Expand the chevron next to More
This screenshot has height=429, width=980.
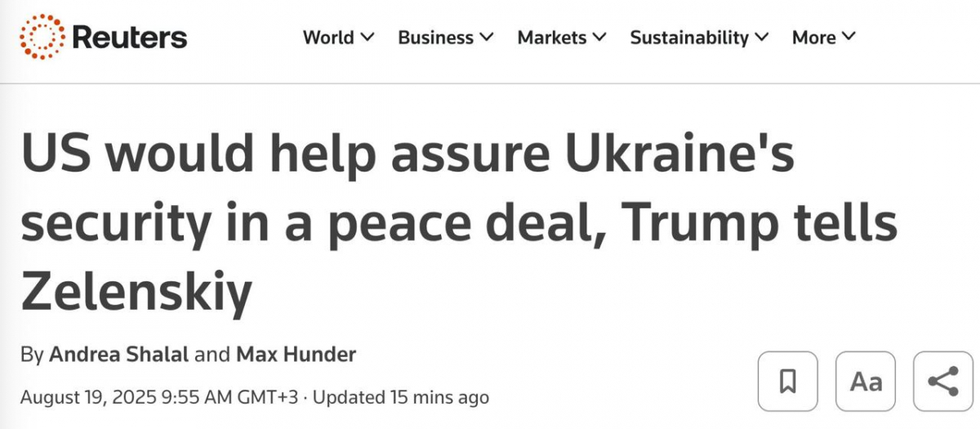coord(849,38)
